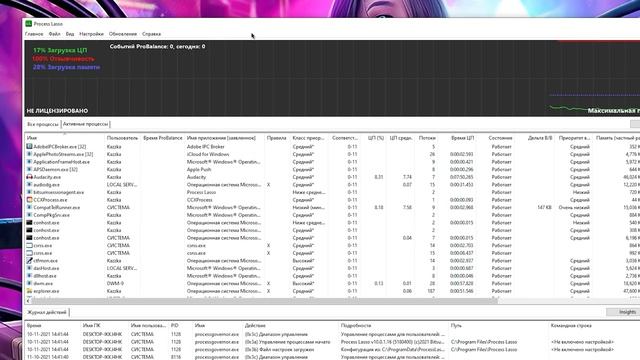This screenshot has width=640, height=360.
Task: Sort by Дельта В/В column header
Action: pos(540,138)
